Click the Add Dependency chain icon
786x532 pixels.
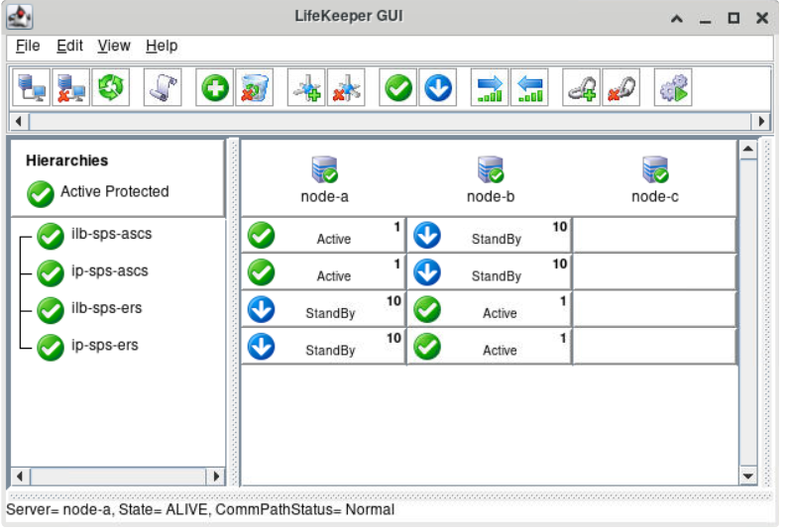(x=582, y=87)
